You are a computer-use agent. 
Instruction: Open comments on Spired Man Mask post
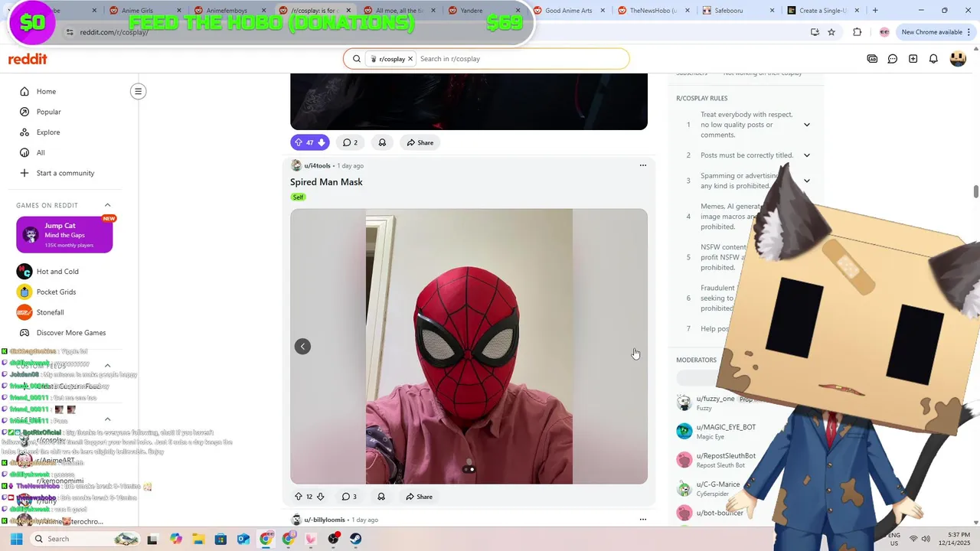pyautogui.click(x=349, y=497)
